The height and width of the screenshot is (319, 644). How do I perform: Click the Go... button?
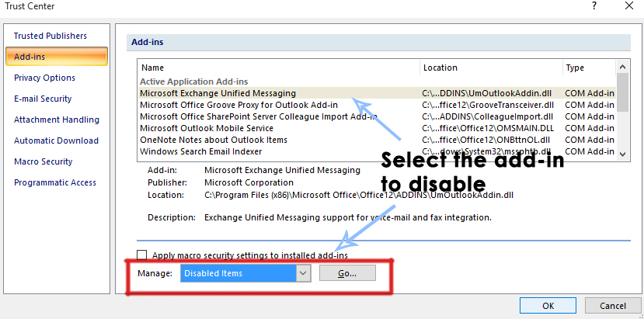click(347, 273)
